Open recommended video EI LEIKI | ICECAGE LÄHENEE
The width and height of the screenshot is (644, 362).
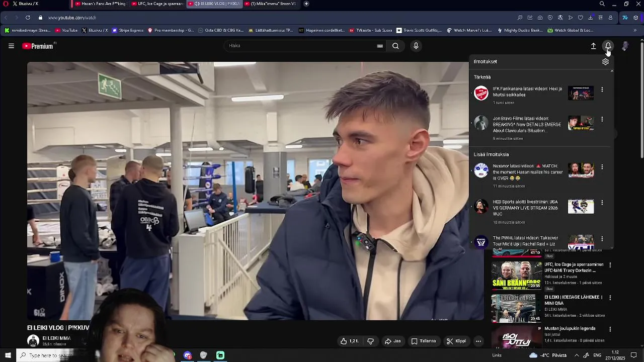tap(573, 300)
